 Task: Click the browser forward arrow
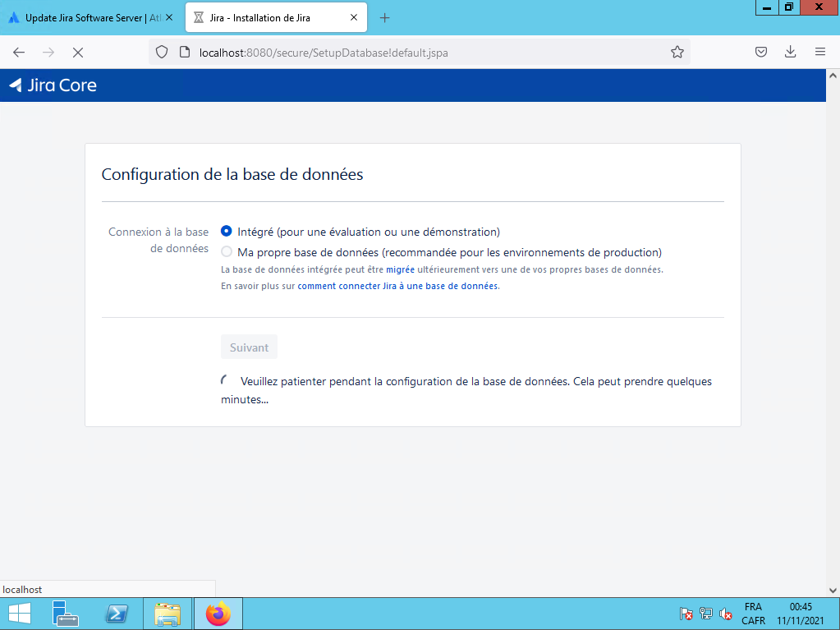(48, 53)
